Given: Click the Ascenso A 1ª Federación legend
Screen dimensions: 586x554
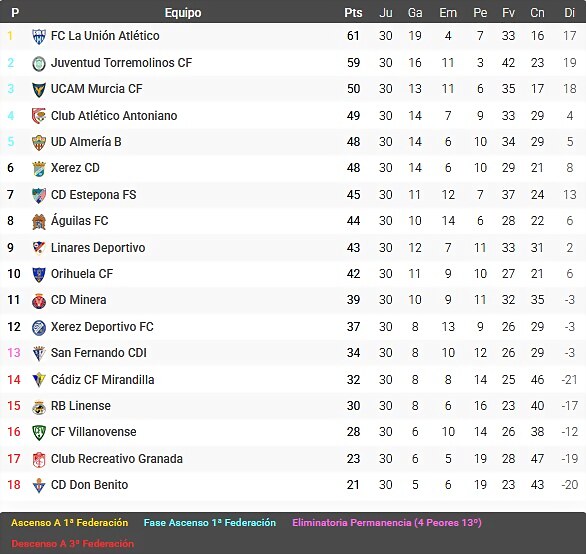Looking at the screenshot, I should point(70,523).
